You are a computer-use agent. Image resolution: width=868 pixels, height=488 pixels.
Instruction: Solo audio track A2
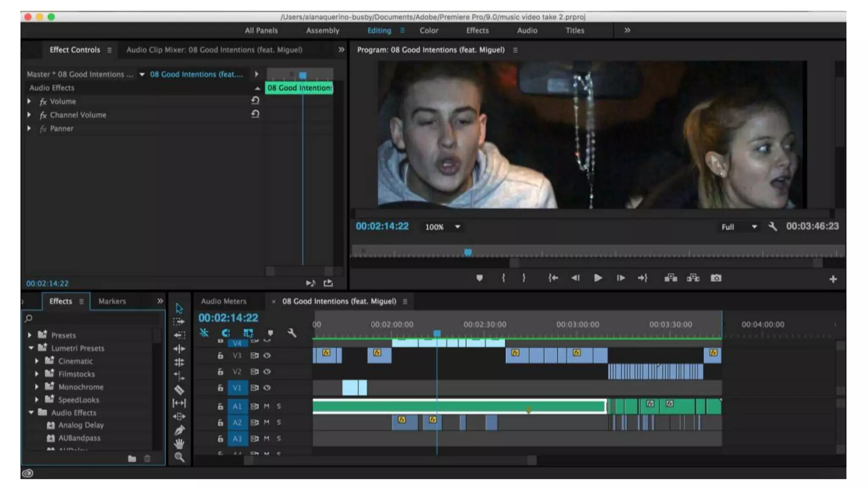pyautogui.click(x=279, y=422)
